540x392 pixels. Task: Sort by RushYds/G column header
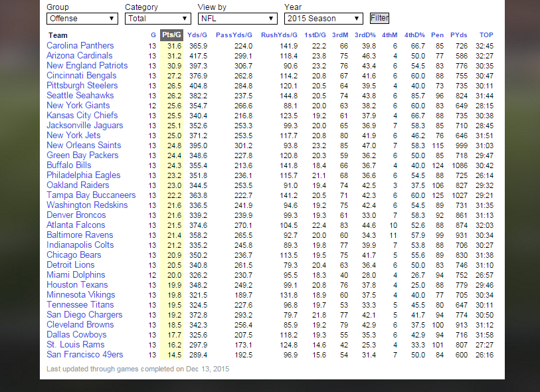click(279, 35)
